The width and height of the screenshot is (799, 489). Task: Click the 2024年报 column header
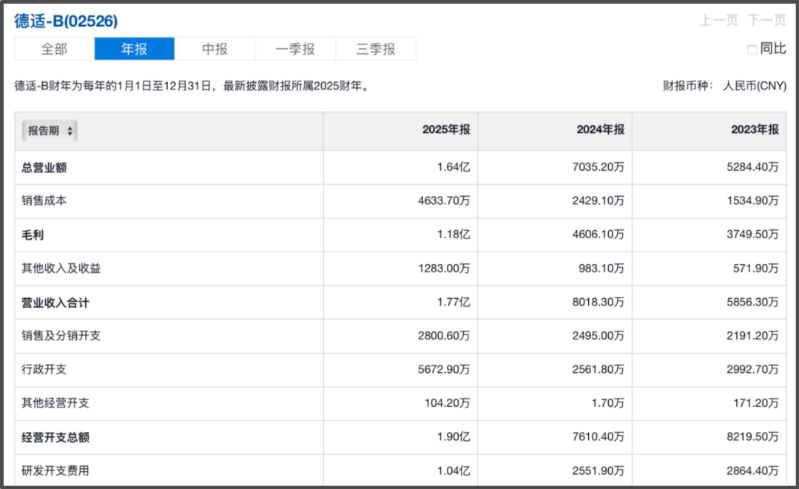[x=600, y=131]
